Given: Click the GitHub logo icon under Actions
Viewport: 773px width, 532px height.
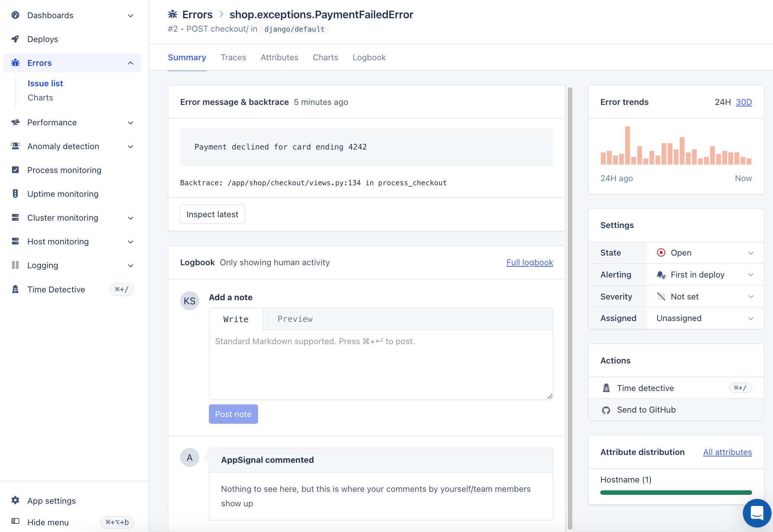Looking at the screenshot, I should (606, 410).
